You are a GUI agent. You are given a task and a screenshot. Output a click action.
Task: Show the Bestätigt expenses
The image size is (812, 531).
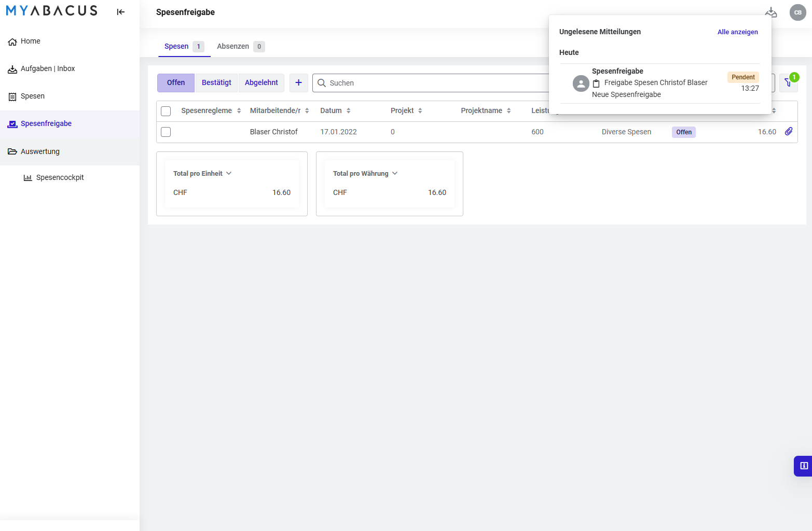point(216,83)
